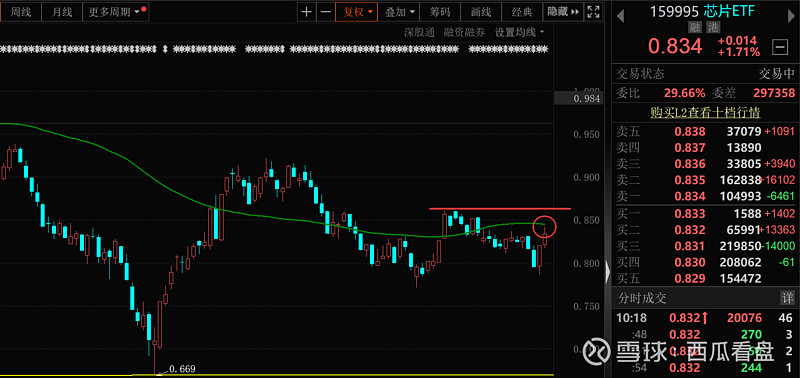Click the 卖二 volume 162838
This screenshot has width=800, height=378.
click(x=741, y=180)
